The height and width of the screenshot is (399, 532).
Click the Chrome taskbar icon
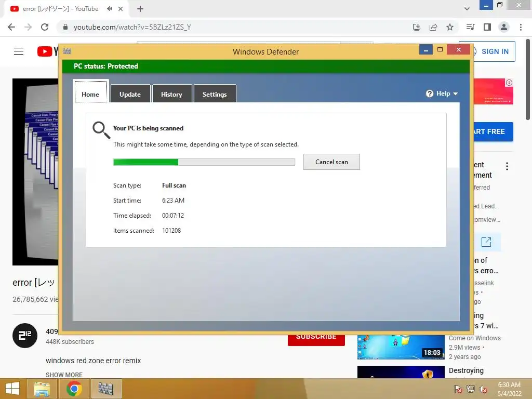pos(74,389)
